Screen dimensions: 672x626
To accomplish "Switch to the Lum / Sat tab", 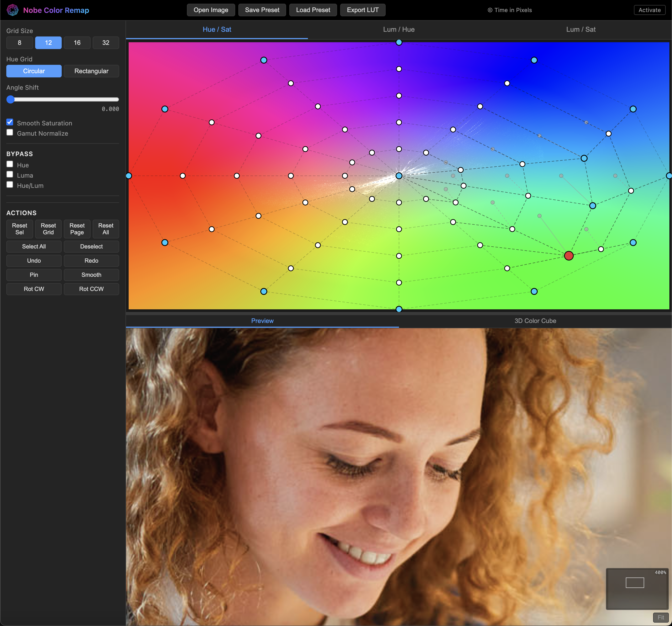I will (x=580, y=29).
